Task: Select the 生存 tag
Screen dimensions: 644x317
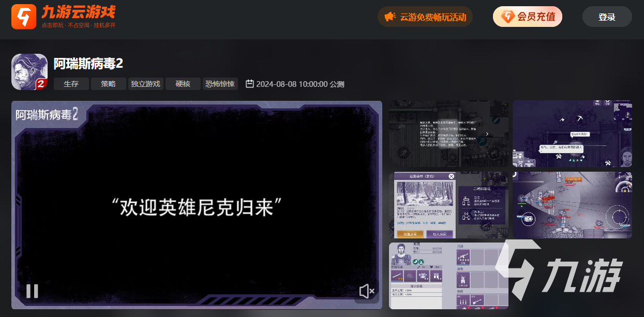Action: tap(71, 84)
